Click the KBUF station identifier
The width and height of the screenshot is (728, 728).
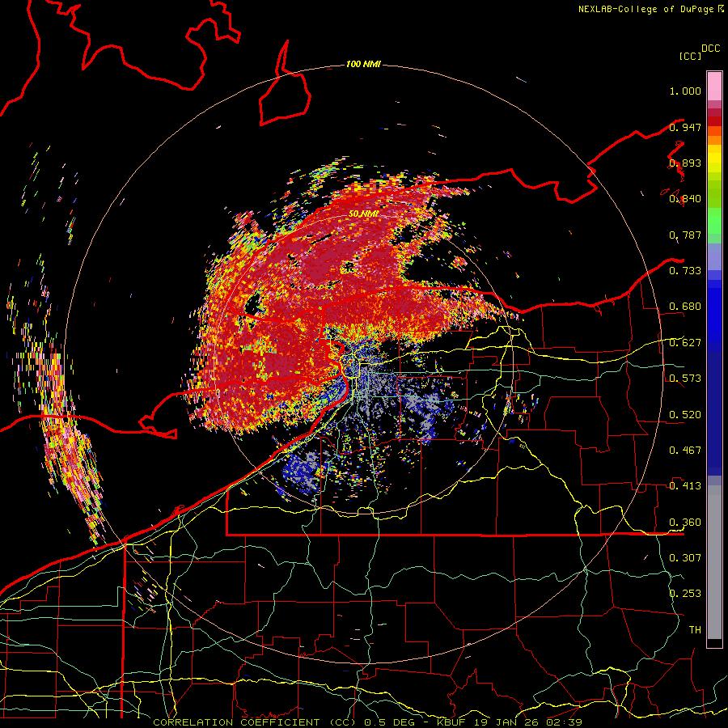tap(451, 722)
